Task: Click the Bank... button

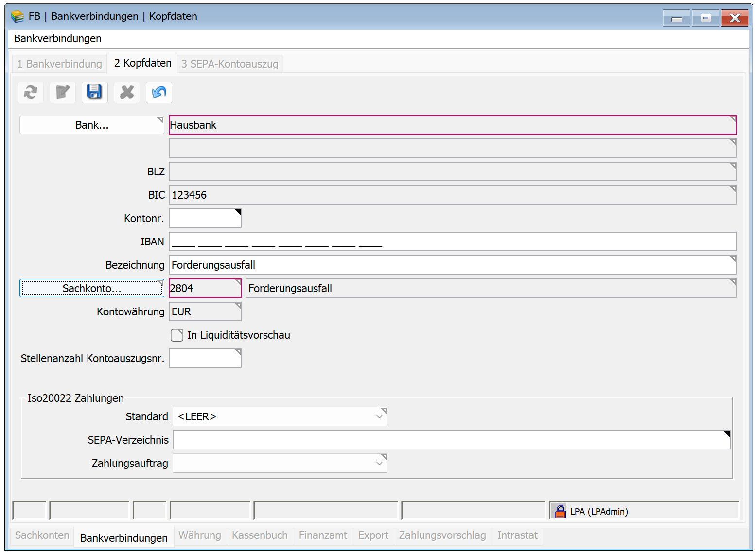Action: [91, 125]
